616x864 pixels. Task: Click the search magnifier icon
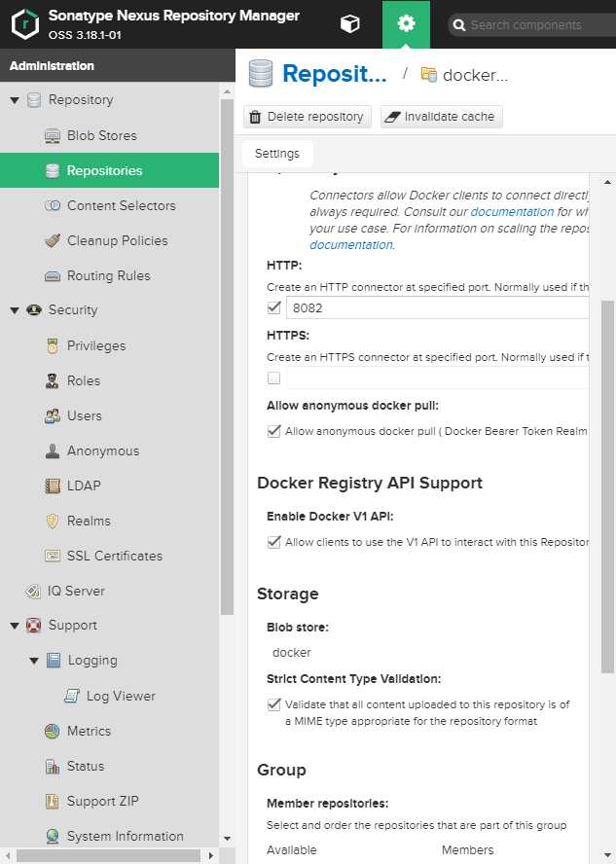(x=458, y=25)
